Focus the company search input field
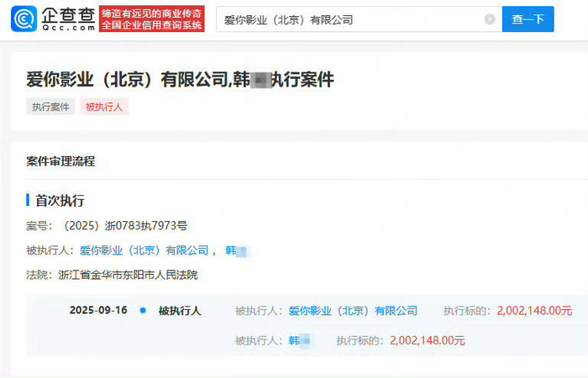Image resolution: width=588 pixels, height=378 pixels. click(359, 19)
